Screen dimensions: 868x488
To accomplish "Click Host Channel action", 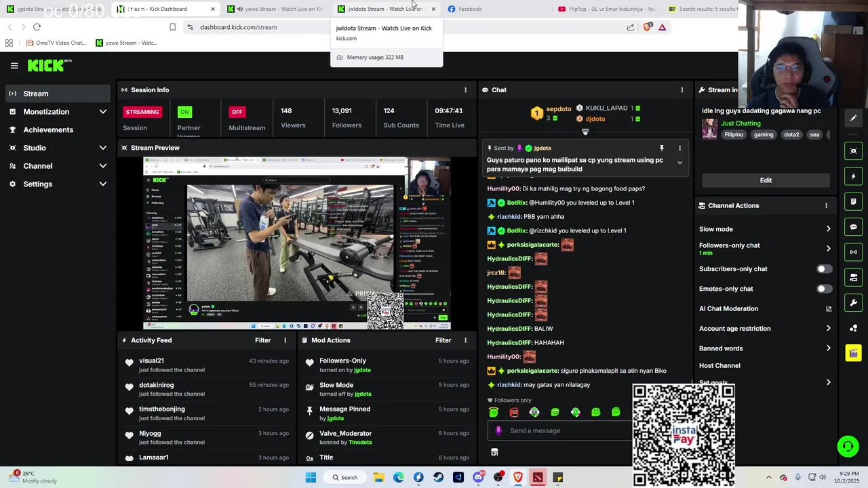I will click(x=719, y=366).
